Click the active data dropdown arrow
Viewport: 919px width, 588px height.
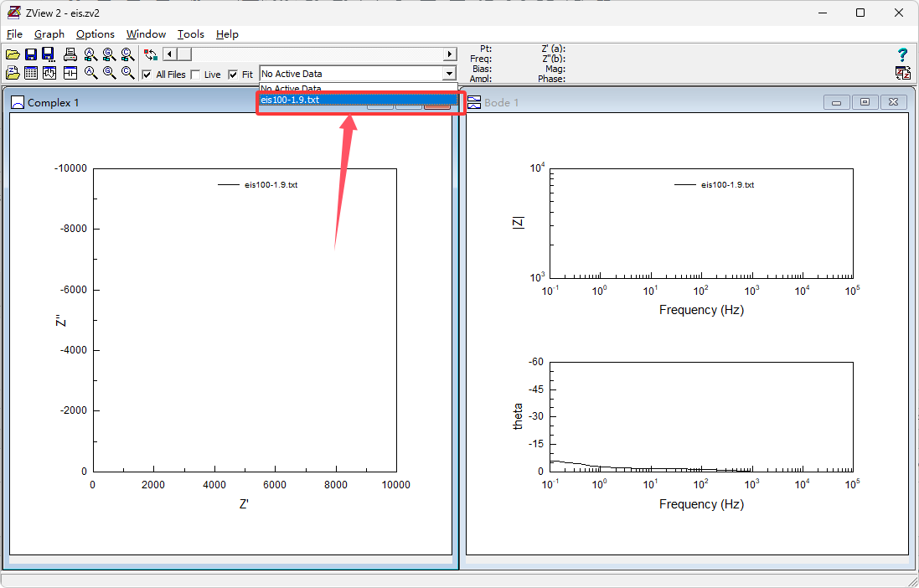(448, 74)
